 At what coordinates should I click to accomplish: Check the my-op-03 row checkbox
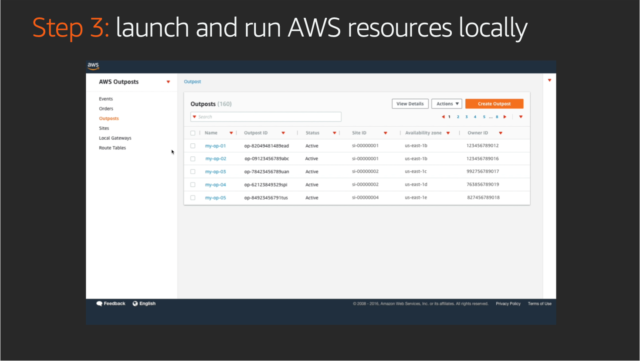tap(193, 172)
